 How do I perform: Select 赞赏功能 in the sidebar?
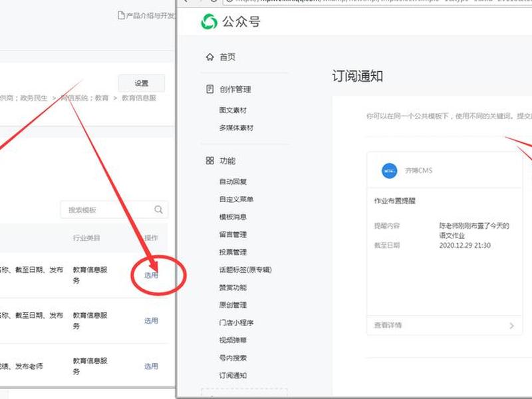point(233,287)
